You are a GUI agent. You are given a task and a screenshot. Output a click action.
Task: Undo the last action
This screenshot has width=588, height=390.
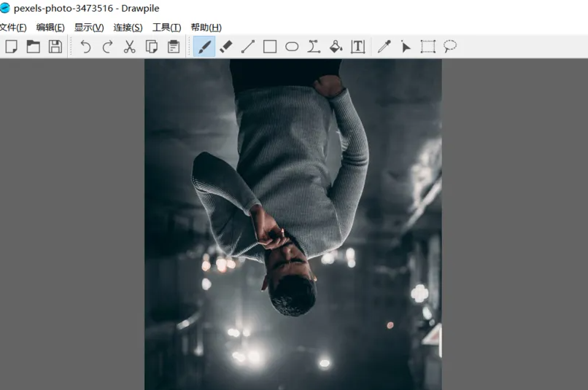tap(85, 47)
